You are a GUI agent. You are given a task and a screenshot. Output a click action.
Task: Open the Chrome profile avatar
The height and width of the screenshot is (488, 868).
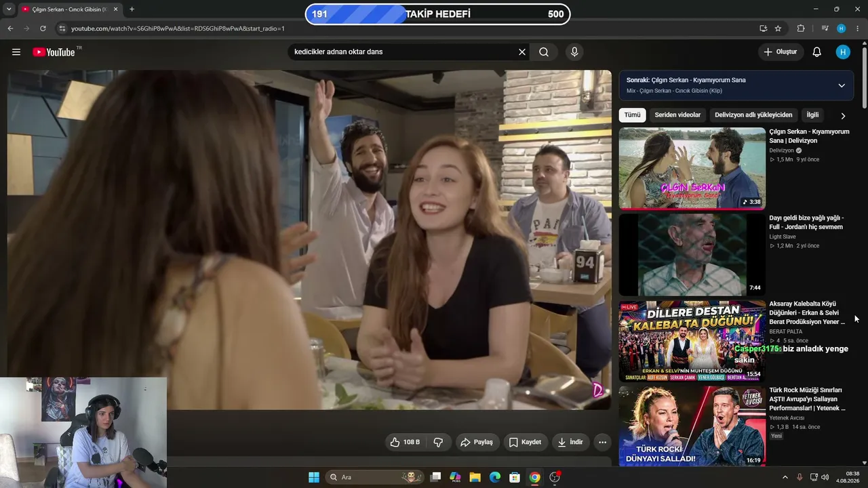click(842, 28)
